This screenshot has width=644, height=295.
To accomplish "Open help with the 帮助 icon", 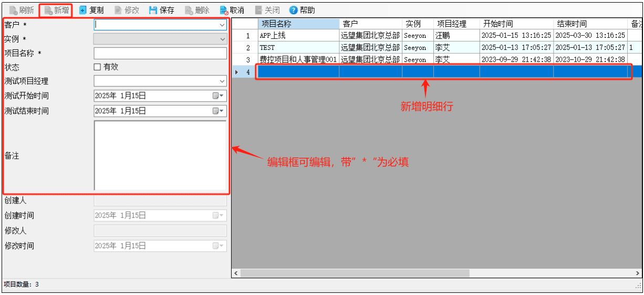I will pyautogui.click(x=293, y=10).
